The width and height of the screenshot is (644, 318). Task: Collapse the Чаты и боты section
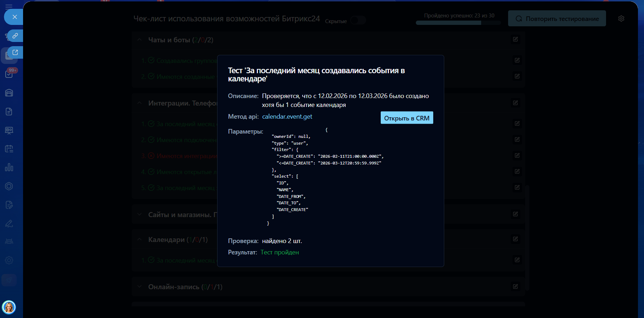click(139, 40)
